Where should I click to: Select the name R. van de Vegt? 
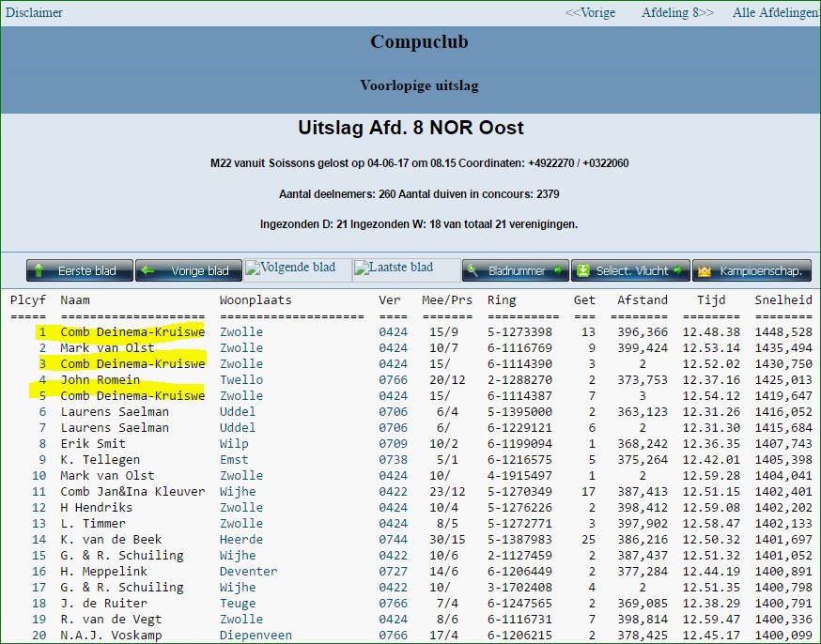[111, 620]
